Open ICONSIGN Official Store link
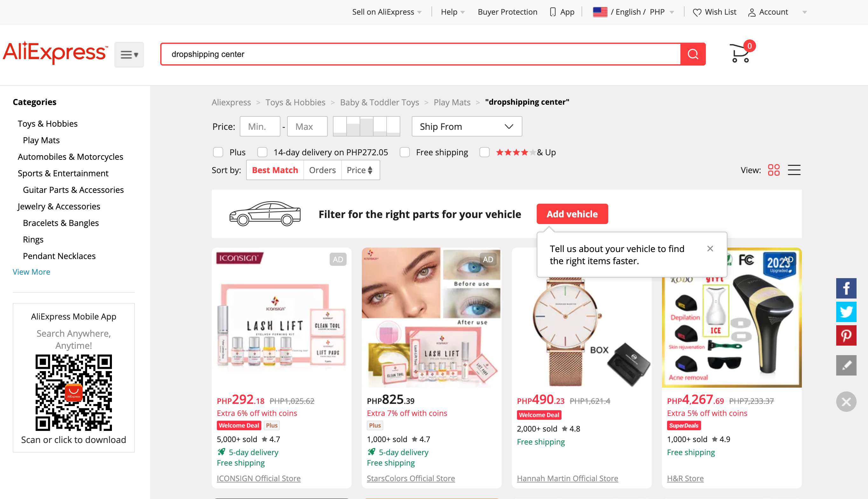Screen dimensions: 868x499 click(258, 478)
